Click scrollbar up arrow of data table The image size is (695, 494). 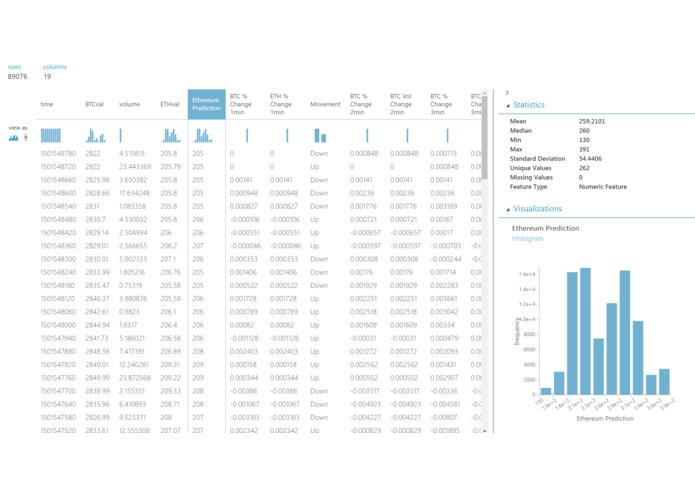[x=484, y=93]
